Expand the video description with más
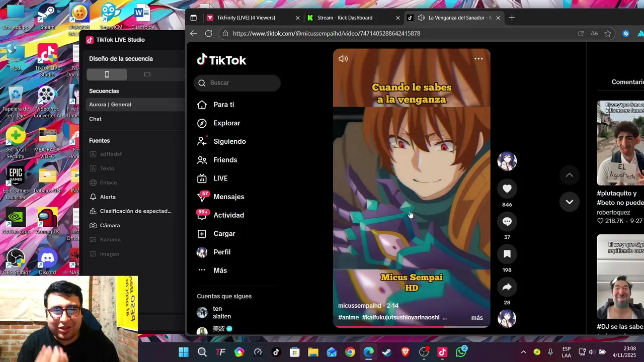Screen dimensions: 644x362 pyautogui.click(x=477, y=318)
